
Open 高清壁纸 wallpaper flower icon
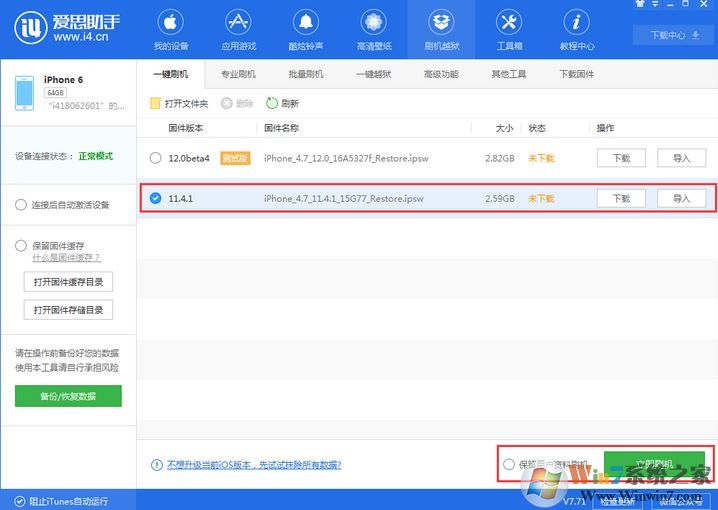tap(374, 22)
